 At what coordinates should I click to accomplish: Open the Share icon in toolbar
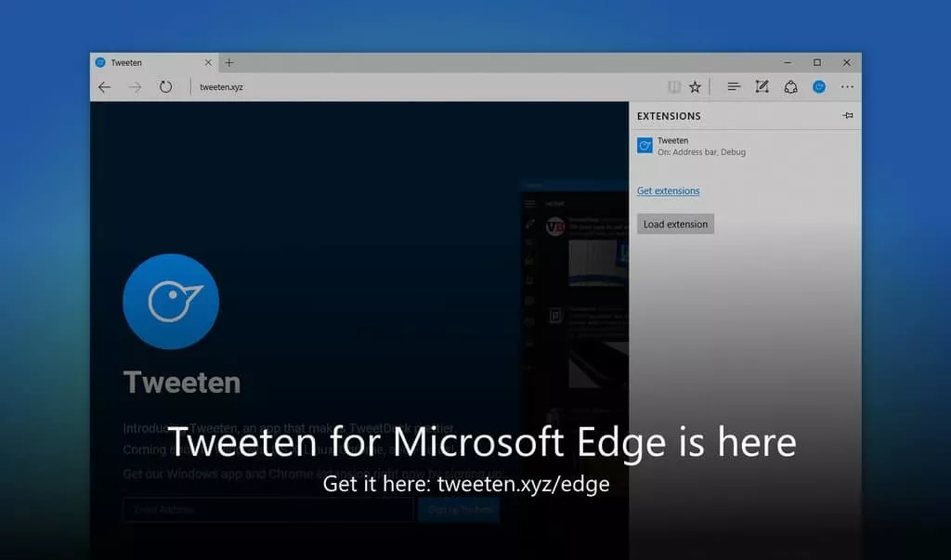[791, 87]
